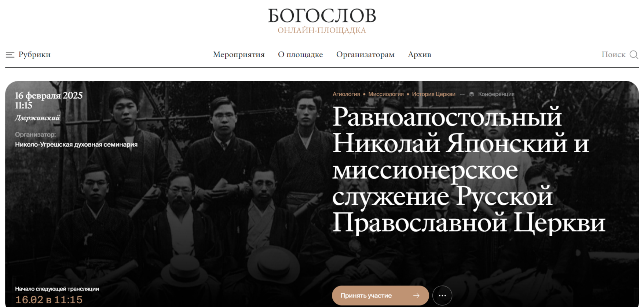Click the Принять участие button

(x=380, y=296)
